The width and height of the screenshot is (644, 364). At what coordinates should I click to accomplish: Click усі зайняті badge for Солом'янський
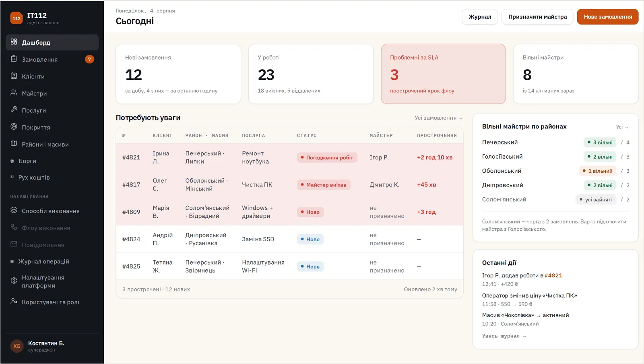(596, 199)
